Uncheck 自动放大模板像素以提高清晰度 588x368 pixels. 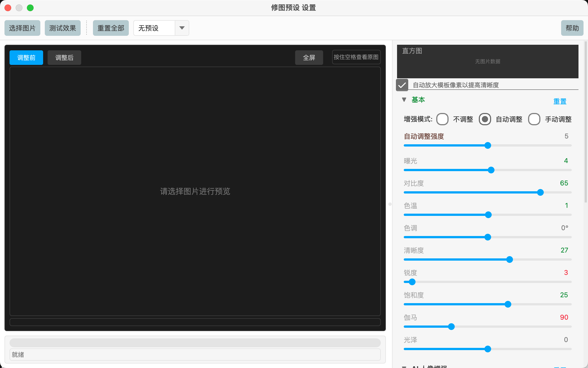[402, 85]
